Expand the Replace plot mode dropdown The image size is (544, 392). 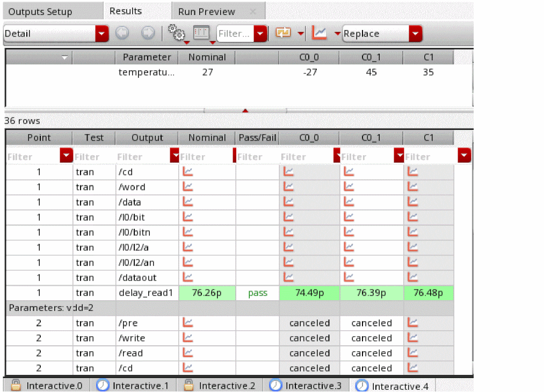point(415,34)
